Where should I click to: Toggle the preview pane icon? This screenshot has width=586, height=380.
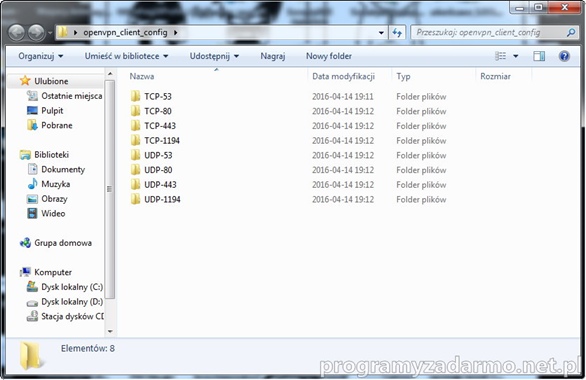point(539,56)
